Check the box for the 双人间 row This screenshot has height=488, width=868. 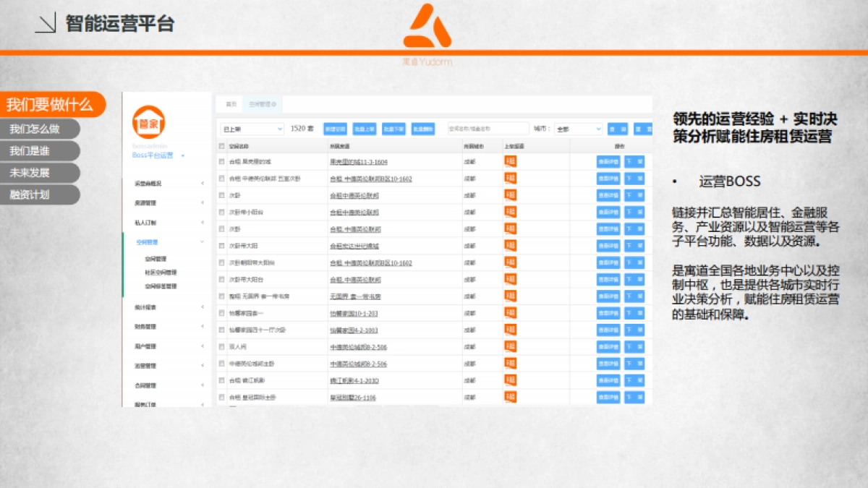click(x=222, y=347)
